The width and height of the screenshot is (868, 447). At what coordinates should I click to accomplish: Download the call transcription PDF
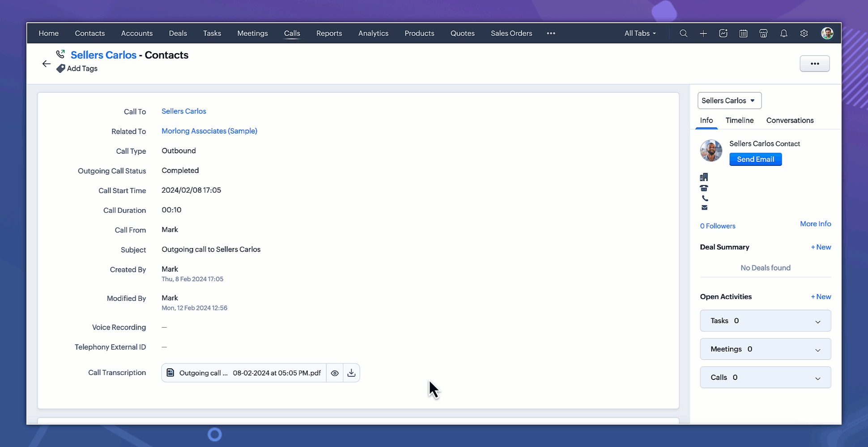pyautogui.click(x=351, y=373)
